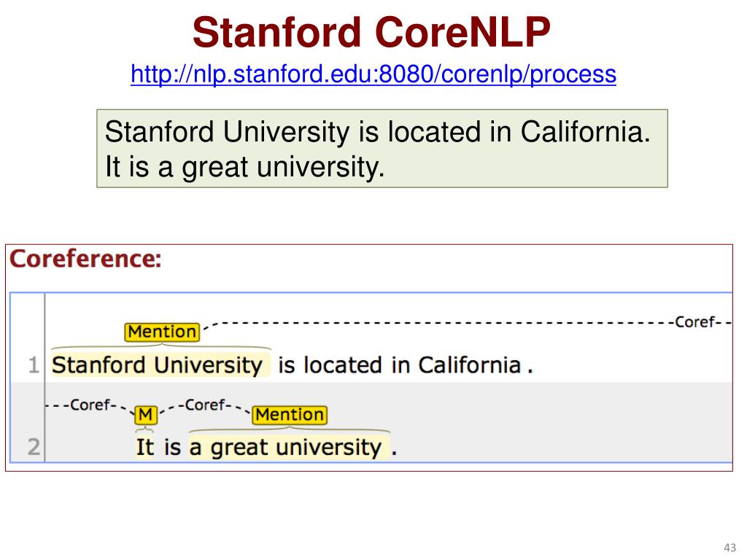747x560 pixels.
Task: Click the Coref label at left of sentence 2
Action: coord(90,405)
